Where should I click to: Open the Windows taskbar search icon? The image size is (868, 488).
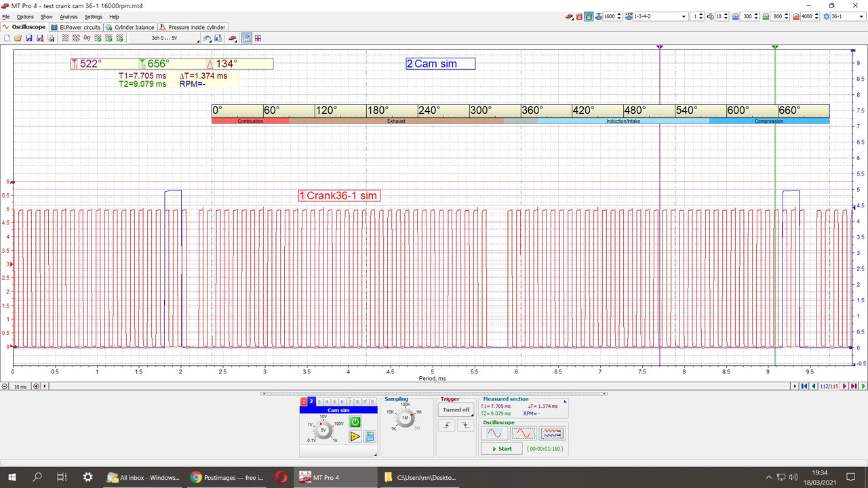click(37, 477)
